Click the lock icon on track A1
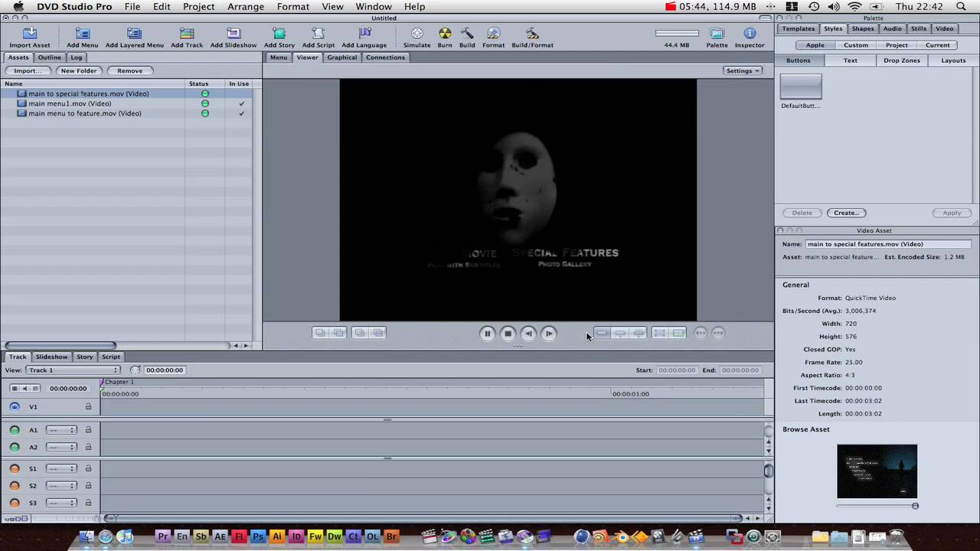 [88, 430]
